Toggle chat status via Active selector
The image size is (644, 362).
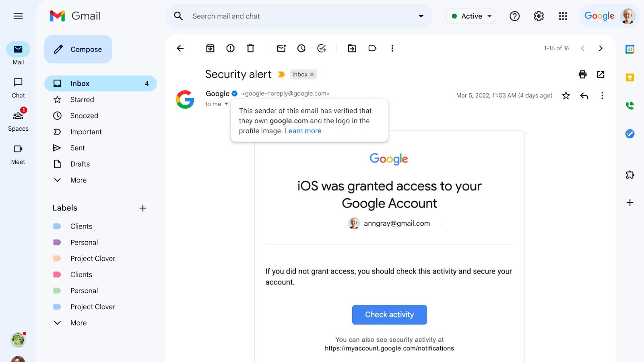471,16
